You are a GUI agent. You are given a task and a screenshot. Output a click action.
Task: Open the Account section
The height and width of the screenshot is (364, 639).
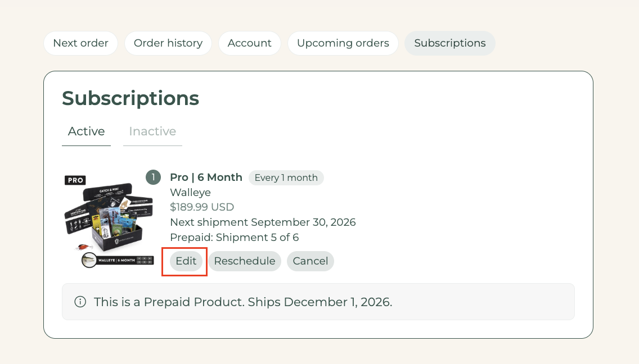(x=249, y=43)
